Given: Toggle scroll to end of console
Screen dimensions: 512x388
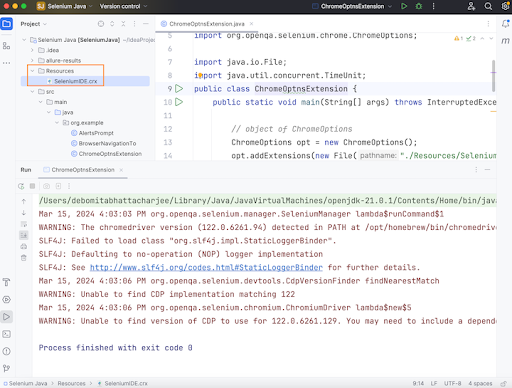Looking at the screenshot, I should pyautogui.click(x=24, y=235).
